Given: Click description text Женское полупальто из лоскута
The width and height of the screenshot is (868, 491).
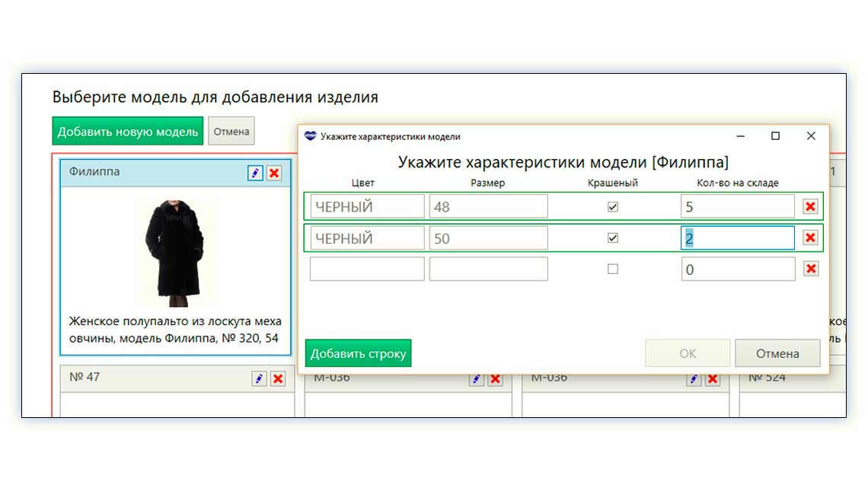Looking at the screenshot, I should [x=175, y=330].
